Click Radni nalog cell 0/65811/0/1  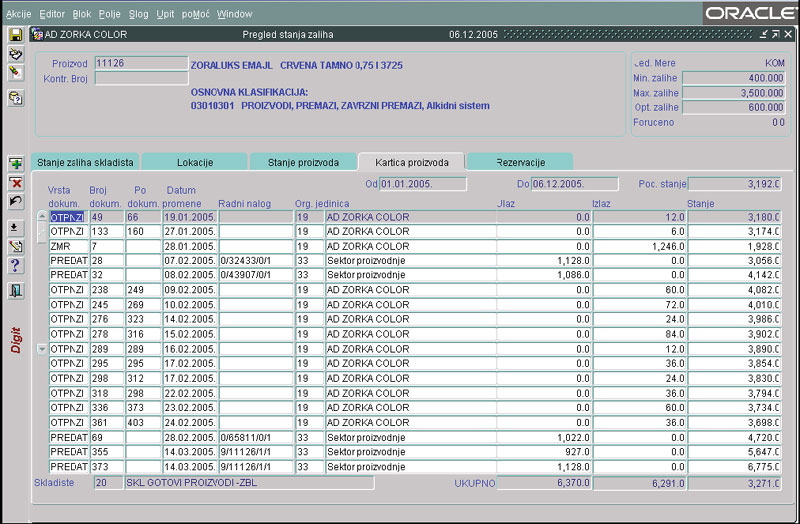pos(256,438)
